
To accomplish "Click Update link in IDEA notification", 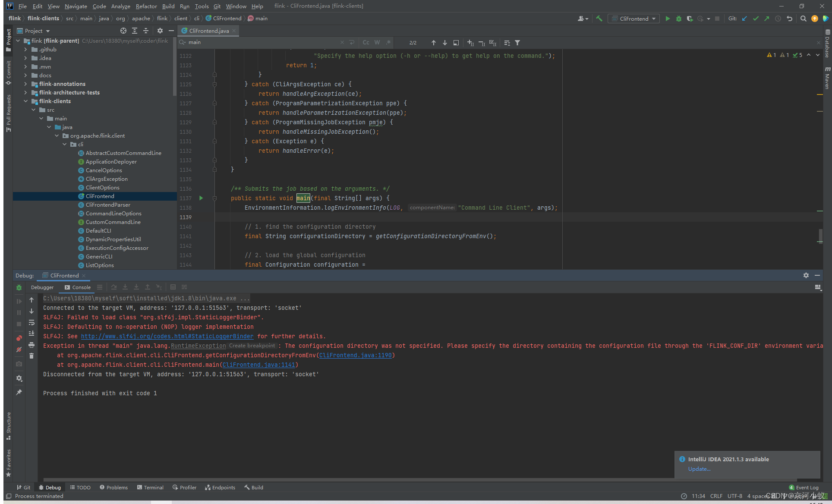I will coord(699,469).
